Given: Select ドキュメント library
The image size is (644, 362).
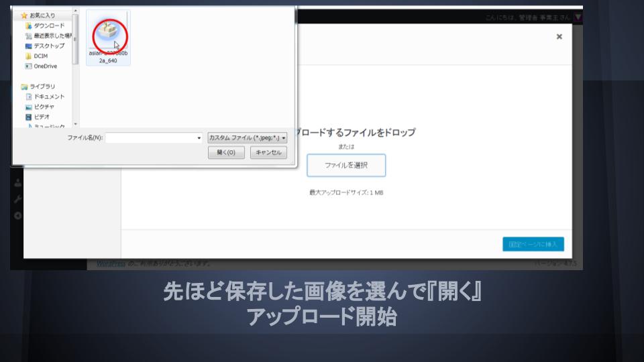Looking at the screenshot, I should tap(48, 97).
